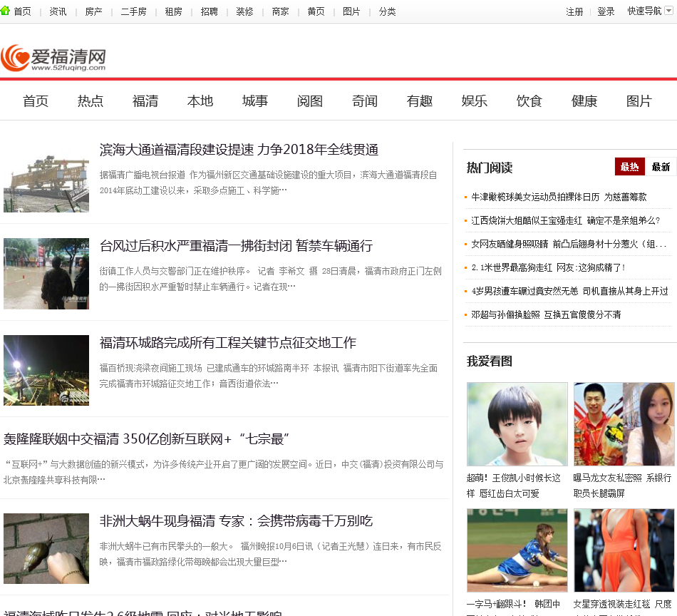677x616 pixels.
Task: Open 图片 in the top bar
Action: coord(351,11)
